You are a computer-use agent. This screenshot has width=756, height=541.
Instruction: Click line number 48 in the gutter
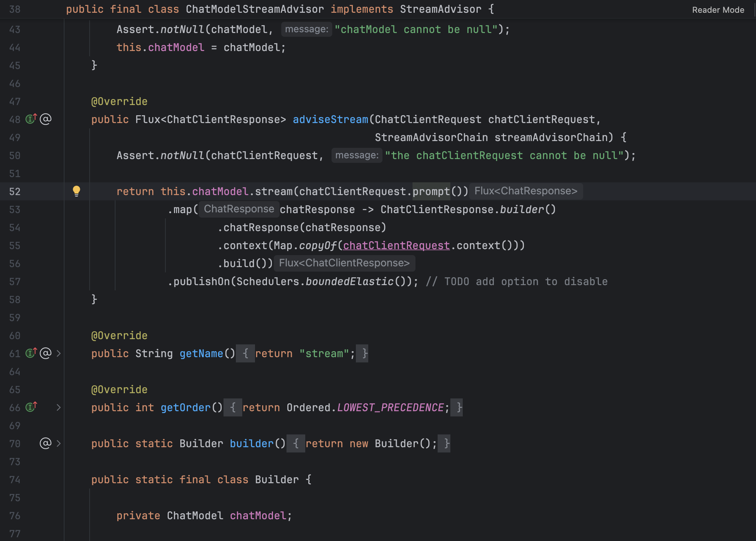(x=15, y=120)
